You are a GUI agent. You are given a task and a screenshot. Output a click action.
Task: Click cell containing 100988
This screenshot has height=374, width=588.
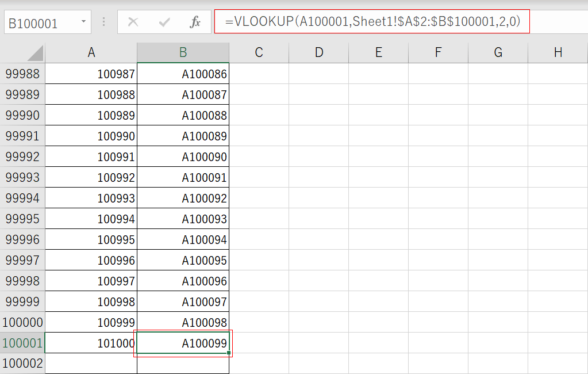[x=91, y=94]
